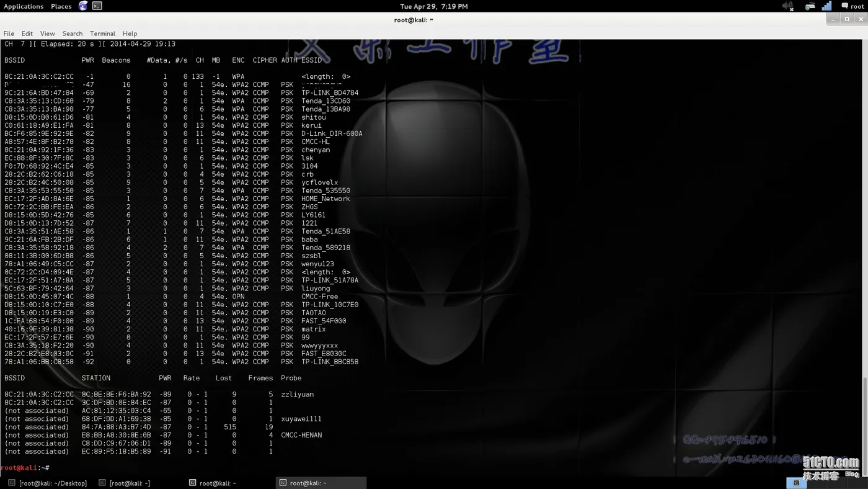Screen dimensions: 868x489
Task: Click the blue signal strength bars icon
Action: click(827, 6)
